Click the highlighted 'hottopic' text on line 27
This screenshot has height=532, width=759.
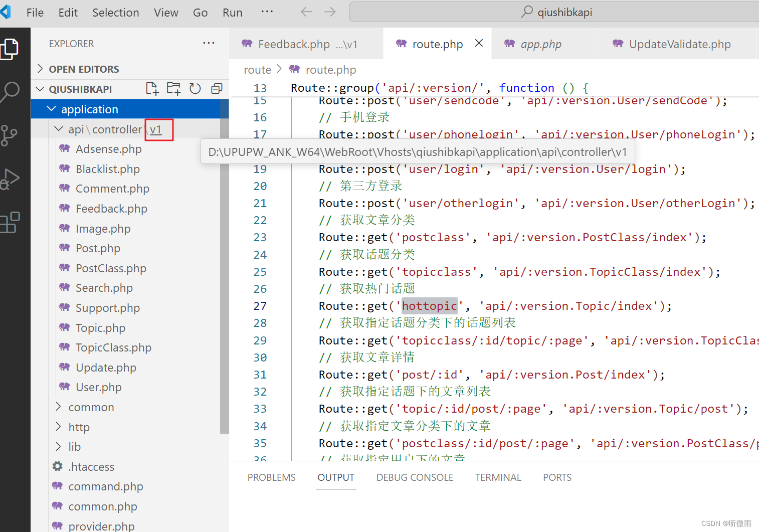coord(430,306)
